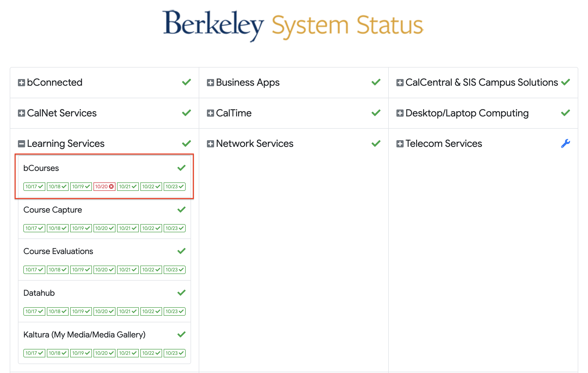Click the red error icon on bCourses 10/20 badge
The height and width of the screenshot is (373, 588).
(111, 187)
